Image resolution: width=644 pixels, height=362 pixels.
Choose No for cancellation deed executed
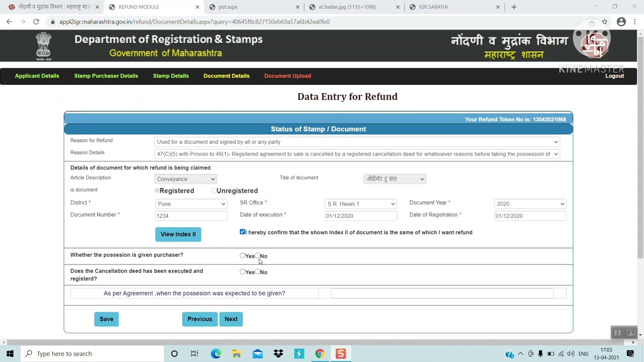click(x=258, y=272)
